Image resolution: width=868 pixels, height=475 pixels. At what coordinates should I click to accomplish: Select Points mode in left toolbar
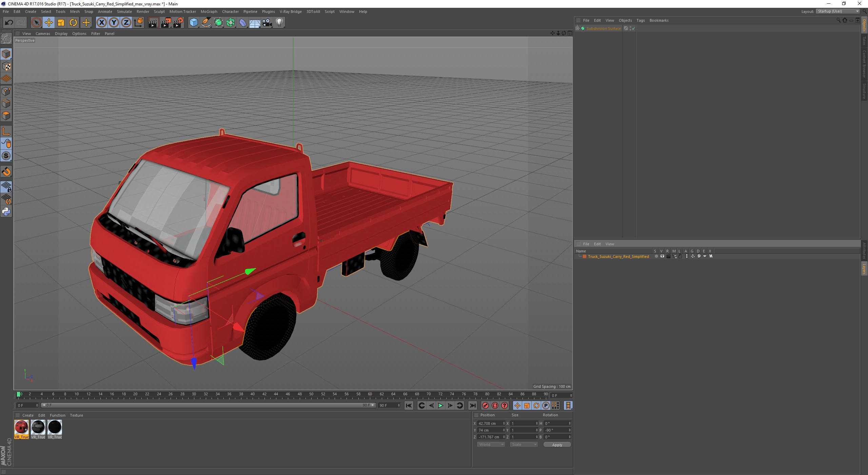click(x=6, y=91)
